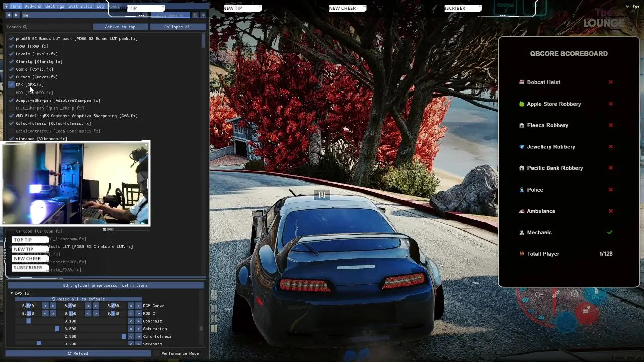Click the Saturation slider

70,329
